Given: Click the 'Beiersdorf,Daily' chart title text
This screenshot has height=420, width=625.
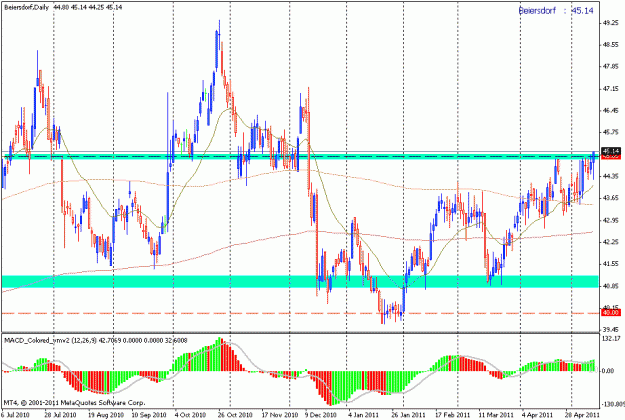Looking at the screenshot, I should 27,7.
